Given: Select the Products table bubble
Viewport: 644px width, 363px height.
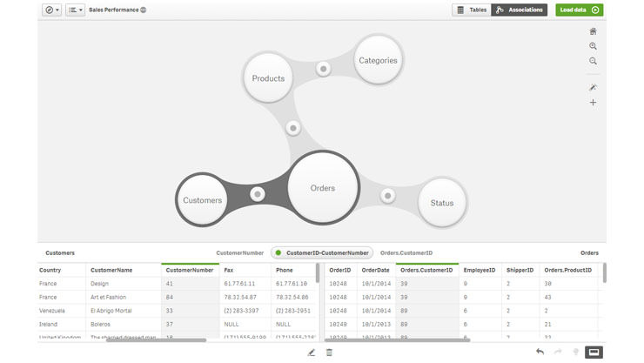Looking at the screenshot, I should coord(268,78).
